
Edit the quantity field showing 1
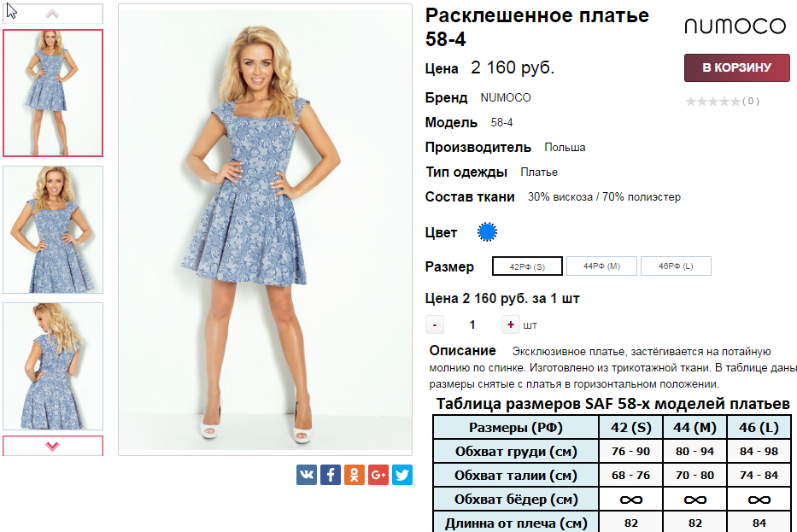(x=472, y=324)
